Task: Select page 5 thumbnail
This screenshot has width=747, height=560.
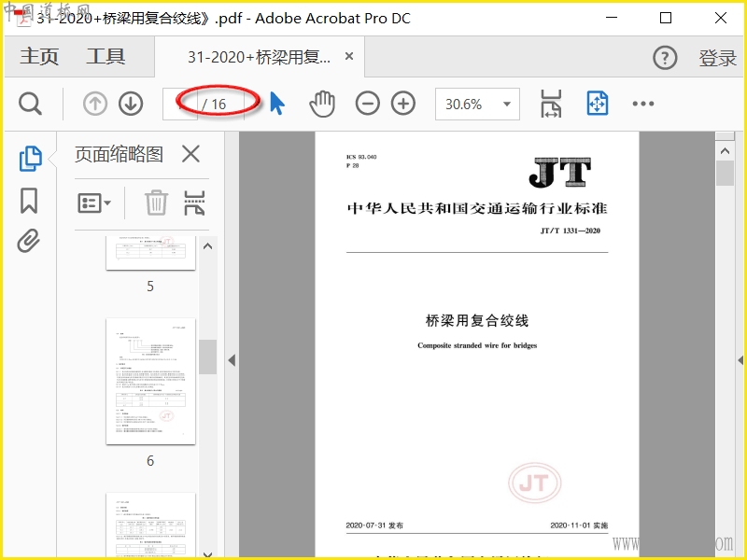Action: tap(150, 253)
